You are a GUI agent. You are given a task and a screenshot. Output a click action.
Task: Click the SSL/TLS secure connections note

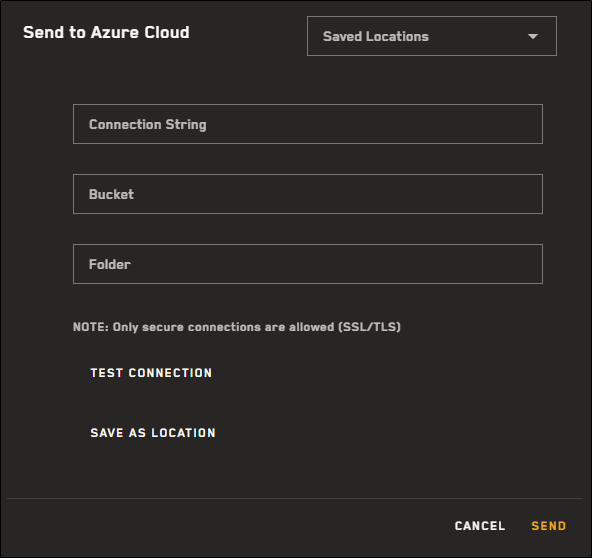[237, 327]
